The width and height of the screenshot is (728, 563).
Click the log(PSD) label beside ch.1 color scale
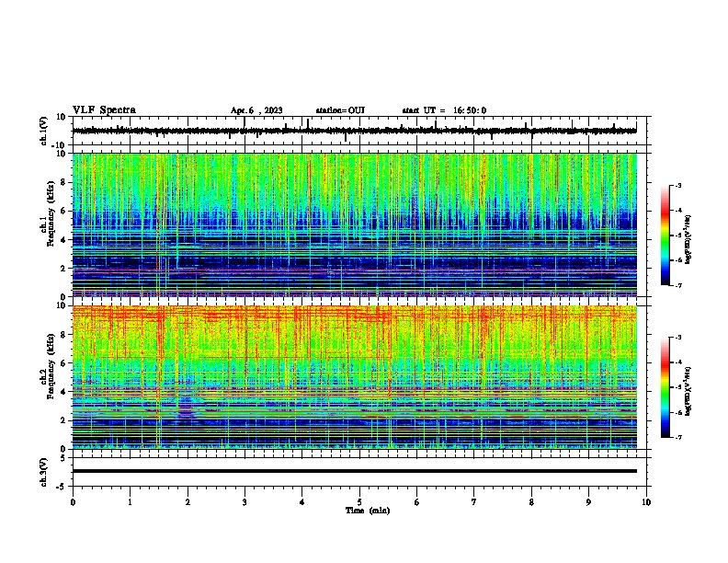click(688, 239)
